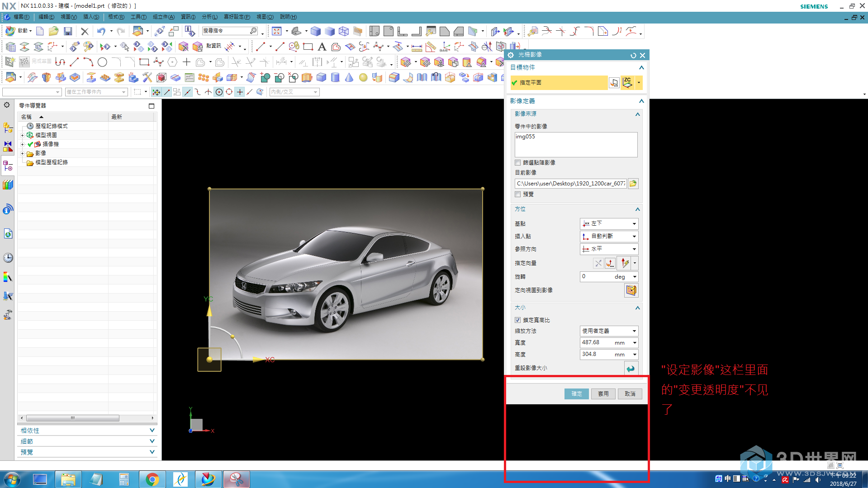This screenshot has width=868, height=488.
Task: Click the 重設影像大小 reset arrow icon
Action: point(631,368)
